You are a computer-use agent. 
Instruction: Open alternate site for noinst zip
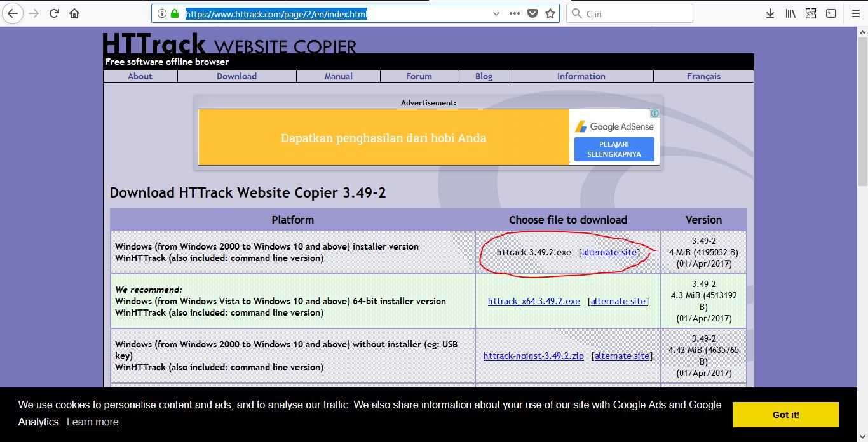coord(622,356)
